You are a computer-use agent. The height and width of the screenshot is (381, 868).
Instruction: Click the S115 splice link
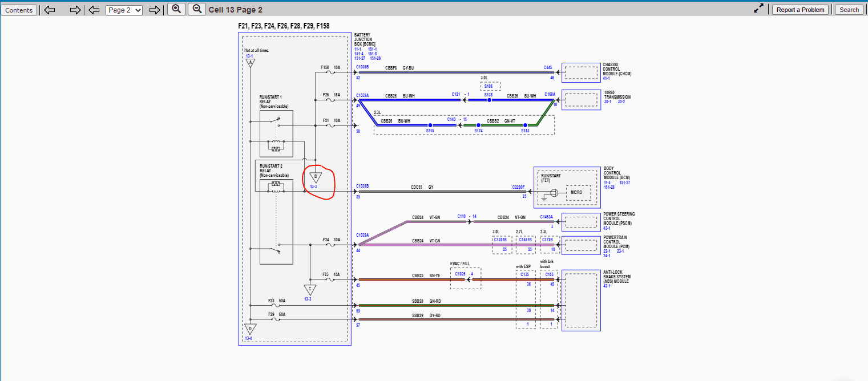click(430, 131)
